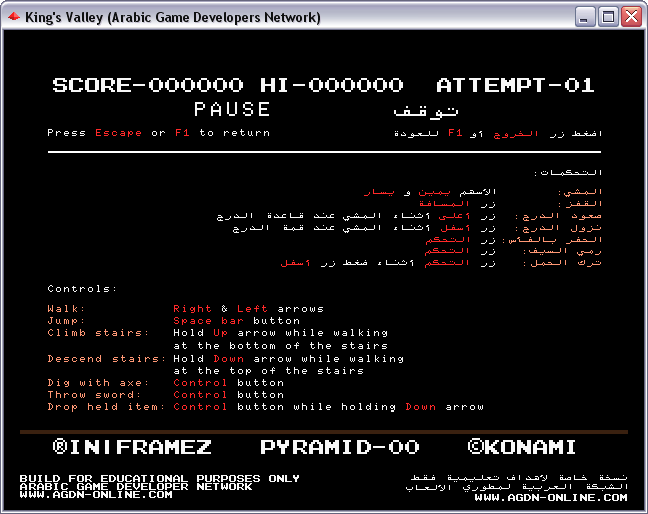Click the red 'Space bar' text
Screen dimensions: 648x514
(x=208, y=321)
